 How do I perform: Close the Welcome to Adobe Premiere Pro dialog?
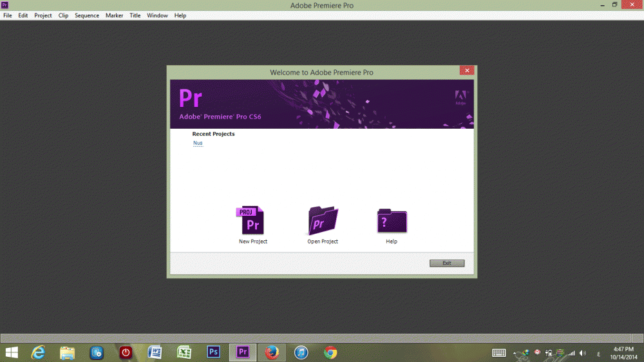[467, 71]
